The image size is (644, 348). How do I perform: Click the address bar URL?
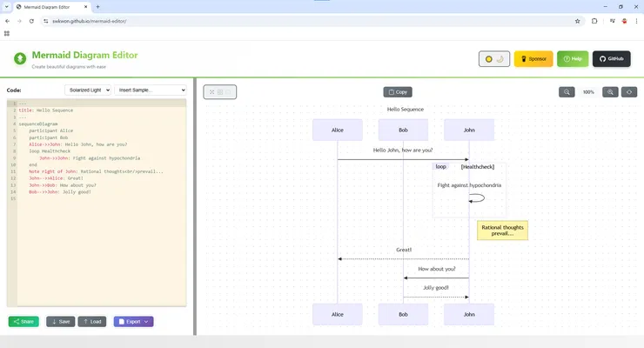[89, 21]
